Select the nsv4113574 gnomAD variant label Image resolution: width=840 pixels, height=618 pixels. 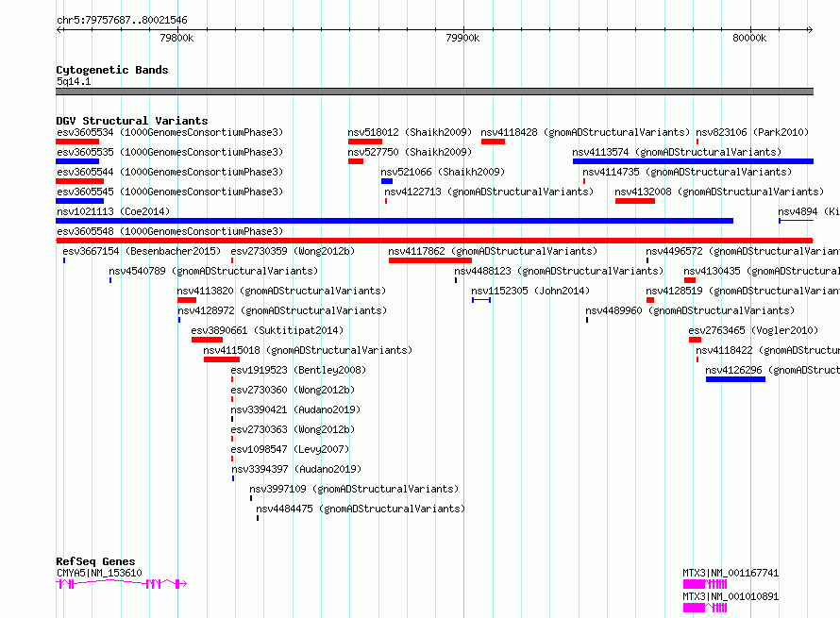click(x=677, y=152)
